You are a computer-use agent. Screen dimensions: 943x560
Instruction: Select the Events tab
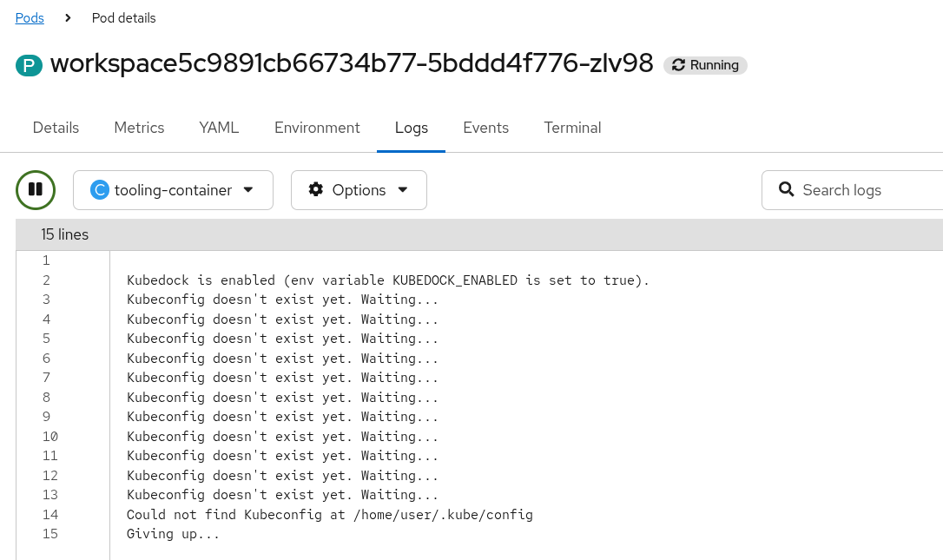pos(485,128)
